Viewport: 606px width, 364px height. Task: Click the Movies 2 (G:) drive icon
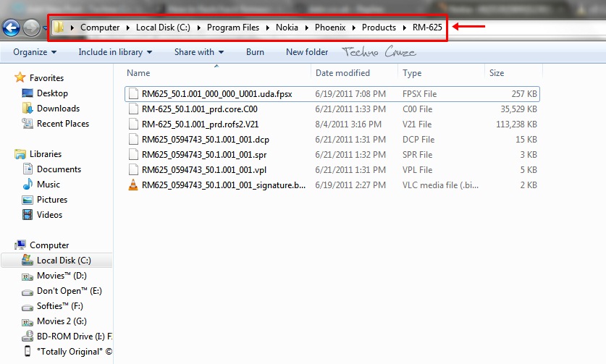click(x=28, y=322)
